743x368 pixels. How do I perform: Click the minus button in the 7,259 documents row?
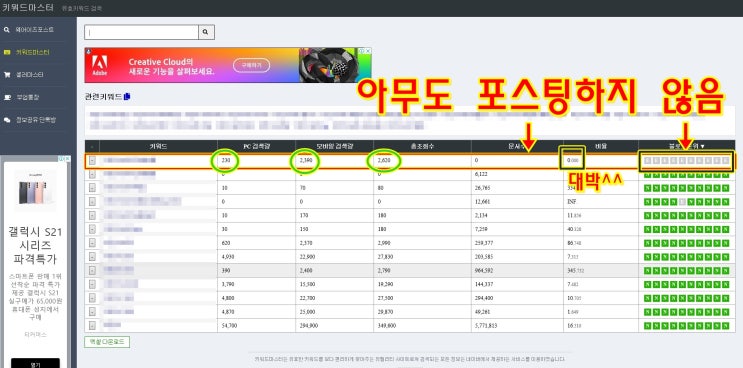point(92,229)
